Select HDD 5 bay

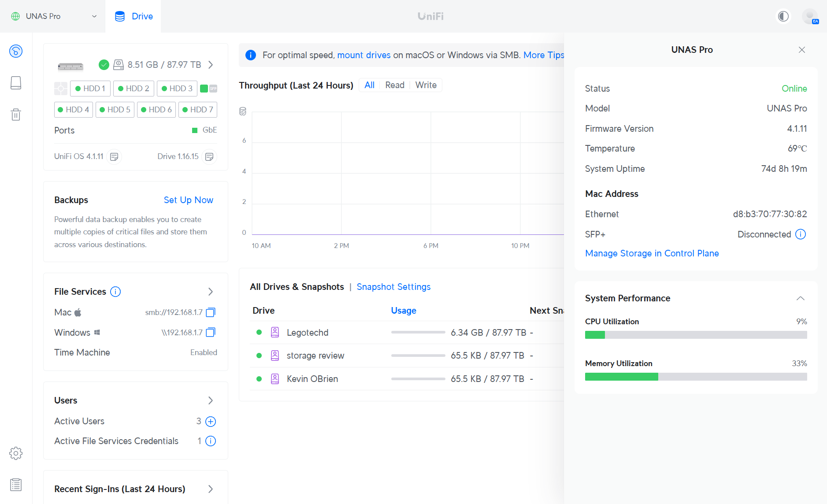[115, 110]
